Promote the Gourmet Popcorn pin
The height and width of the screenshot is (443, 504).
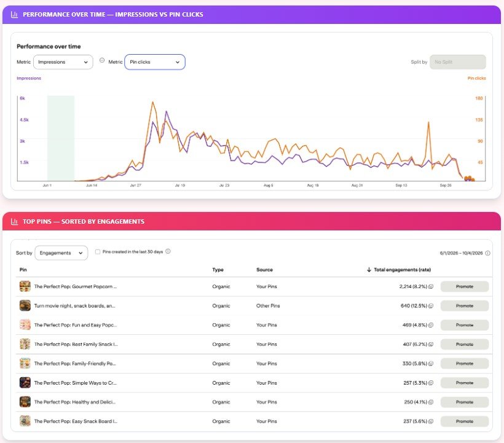click(465, 286)
